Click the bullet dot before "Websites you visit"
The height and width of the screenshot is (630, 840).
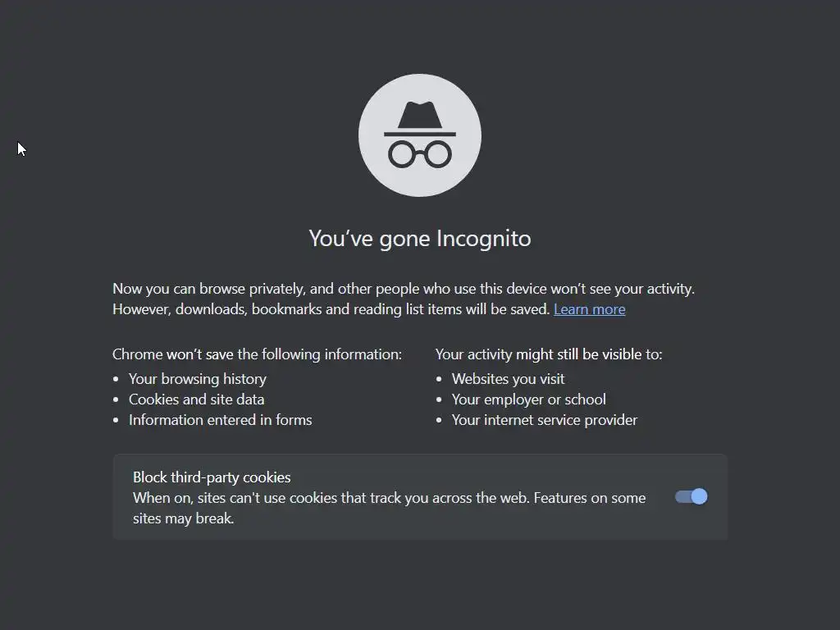click(439, 379)
